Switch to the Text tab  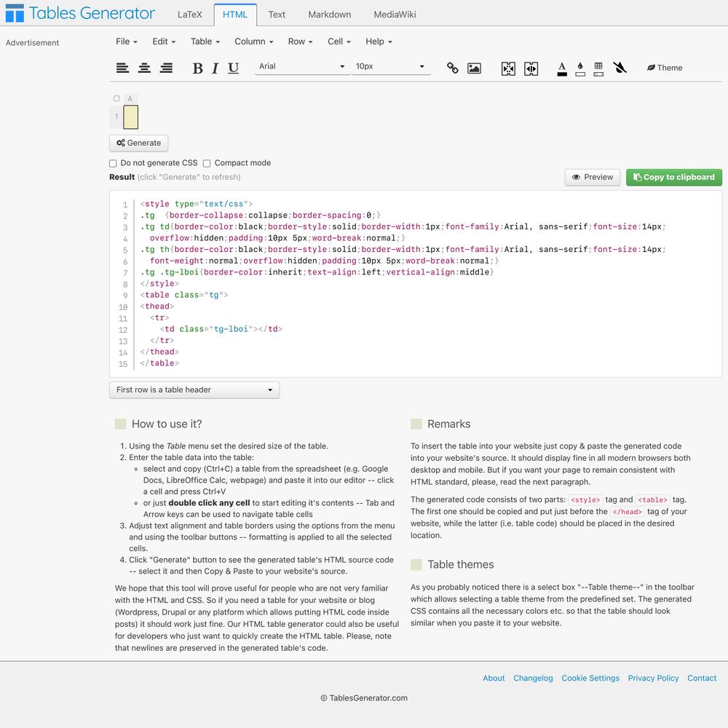pyautogui.click(x=277, y=15)
